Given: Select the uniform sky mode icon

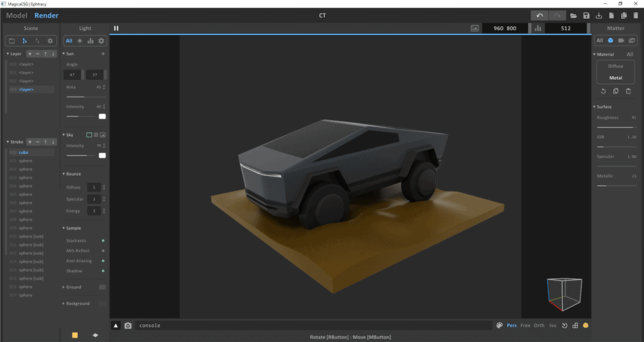Looking at the screenshot, I should 89,135.
